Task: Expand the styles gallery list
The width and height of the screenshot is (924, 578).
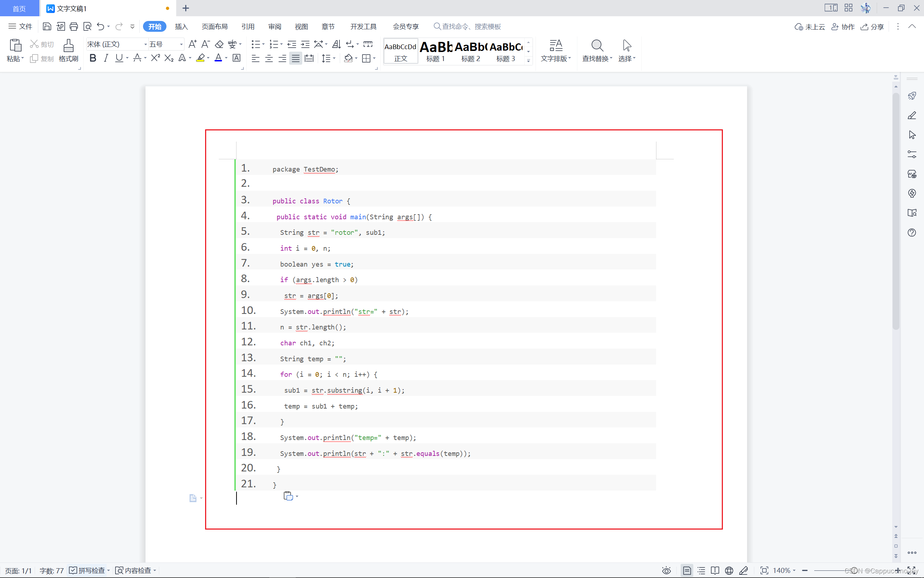Action: click(x=529, y=60)
